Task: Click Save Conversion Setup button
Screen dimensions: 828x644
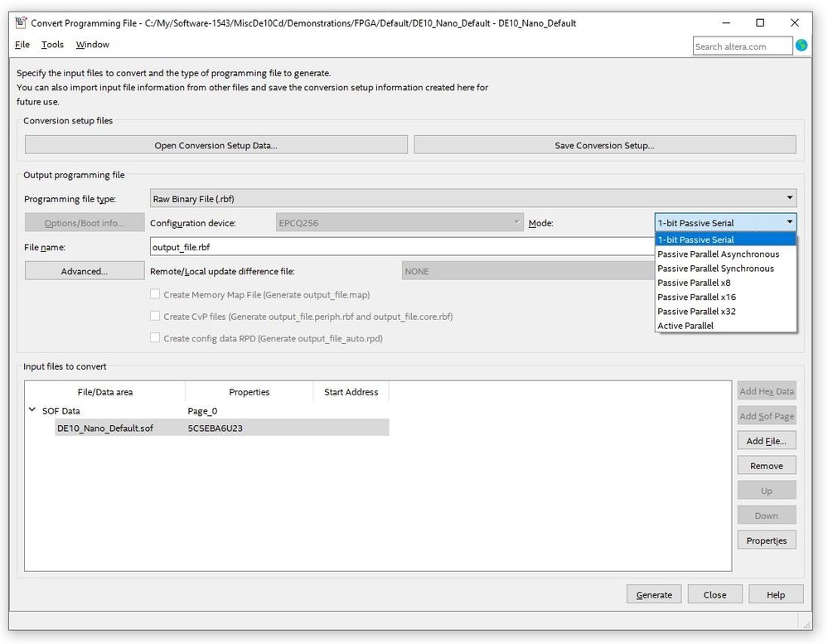Action: pos(604,145)
